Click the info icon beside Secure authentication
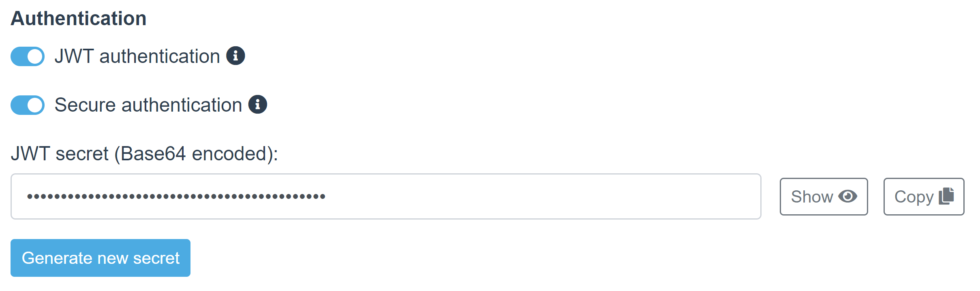The height and width of the screenshot is (291, 980). (x=258, y=104)
